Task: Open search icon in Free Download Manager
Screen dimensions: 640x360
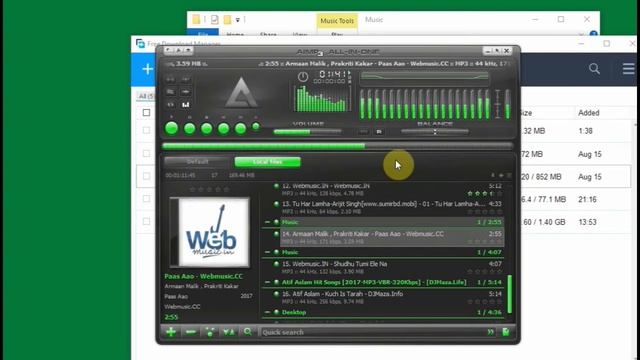Action: [x=594, y=69]
